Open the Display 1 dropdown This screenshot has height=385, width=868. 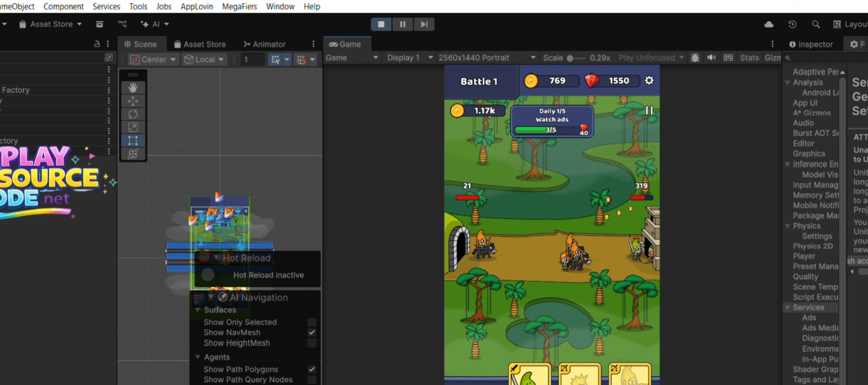point(410,58)
